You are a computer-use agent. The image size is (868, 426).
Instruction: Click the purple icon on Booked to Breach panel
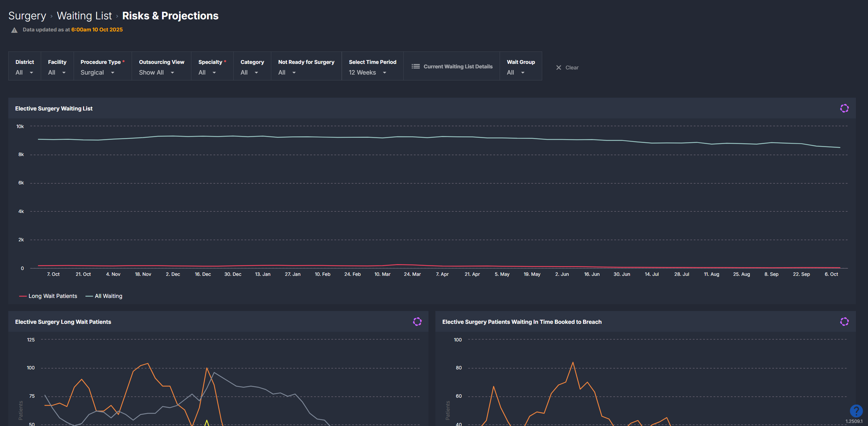coord(844,322)
